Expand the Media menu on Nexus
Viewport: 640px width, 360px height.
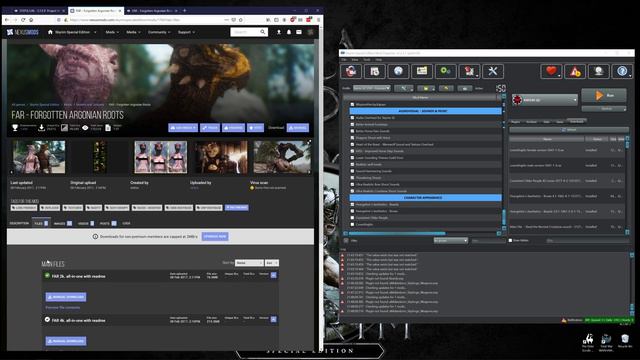[x=133, y=32]
